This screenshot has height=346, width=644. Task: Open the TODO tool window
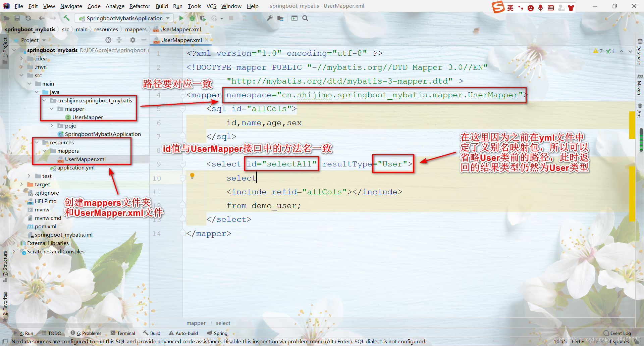click(x=51, y=333)
